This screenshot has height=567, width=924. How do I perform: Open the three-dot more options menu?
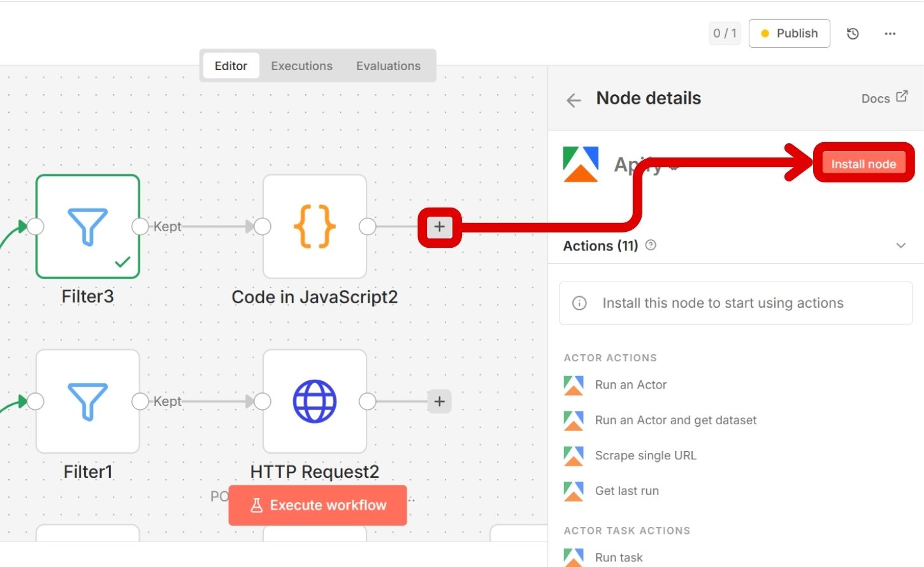point(890,34)
